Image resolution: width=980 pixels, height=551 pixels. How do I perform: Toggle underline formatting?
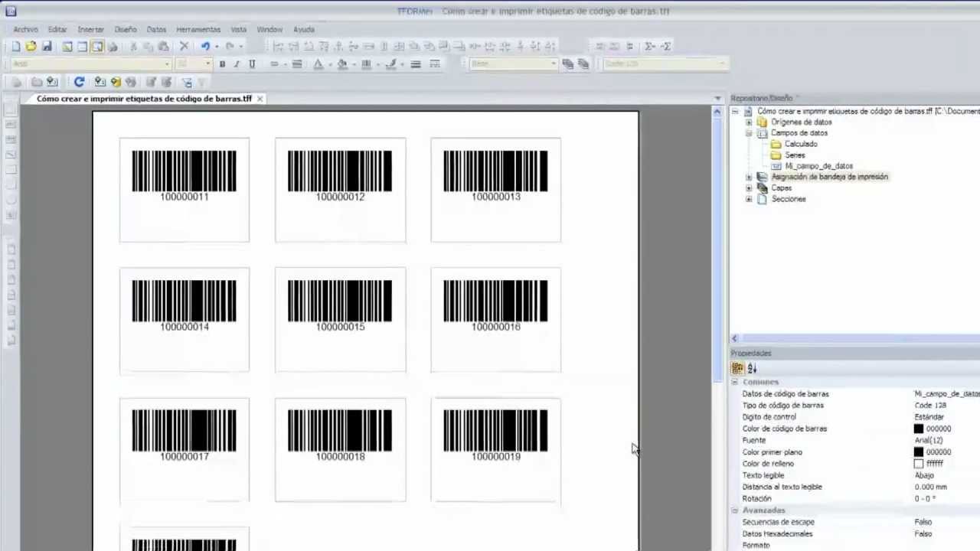[x=252, y=64]
